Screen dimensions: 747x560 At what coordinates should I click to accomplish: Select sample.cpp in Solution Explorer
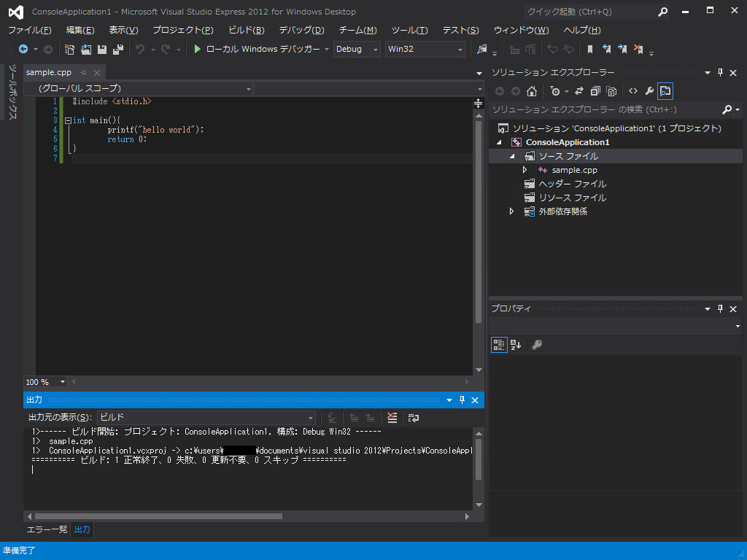574,170
